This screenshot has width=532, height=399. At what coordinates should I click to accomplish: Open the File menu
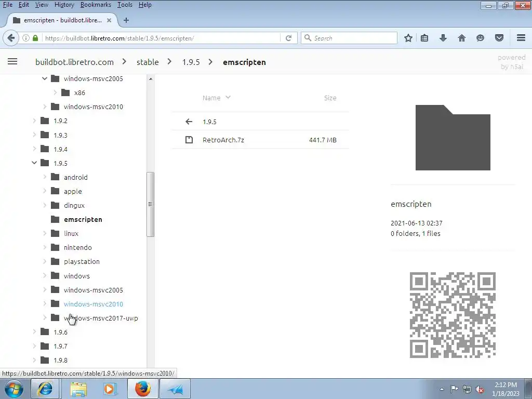7,5
